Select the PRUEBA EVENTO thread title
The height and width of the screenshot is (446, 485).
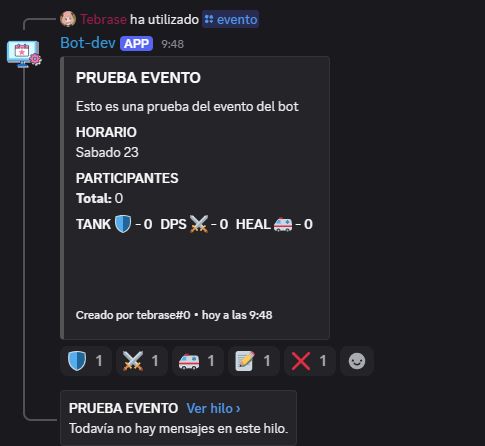[x=123, y=408]
